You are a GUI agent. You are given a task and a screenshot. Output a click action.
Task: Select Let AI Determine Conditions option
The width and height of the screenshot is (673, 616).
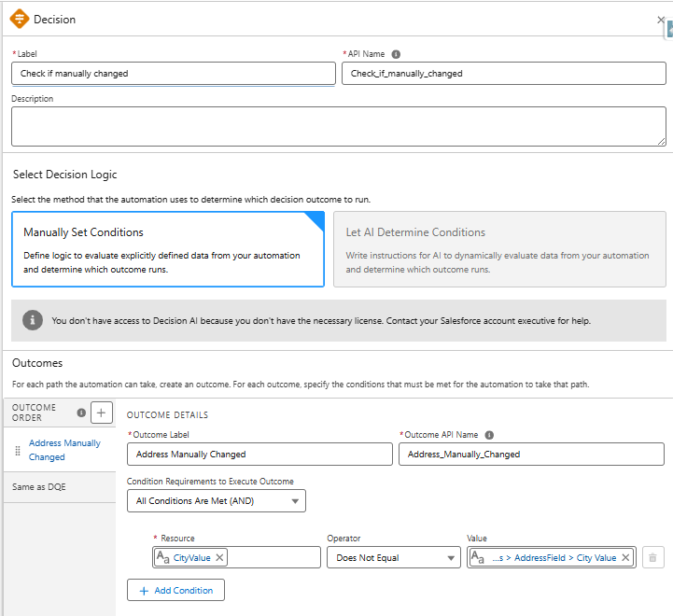pos(499,249)
